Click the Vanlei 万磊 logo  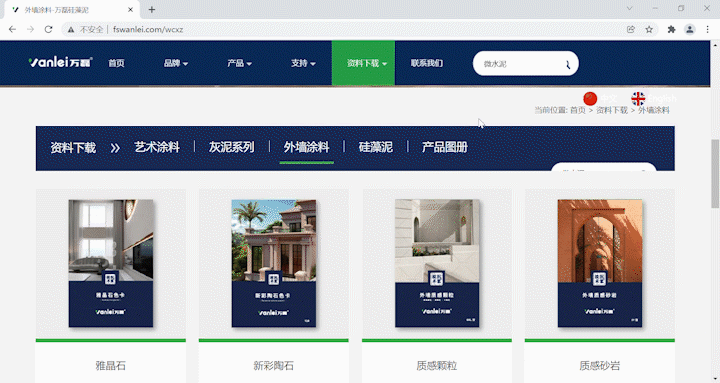tap(60, 62)
